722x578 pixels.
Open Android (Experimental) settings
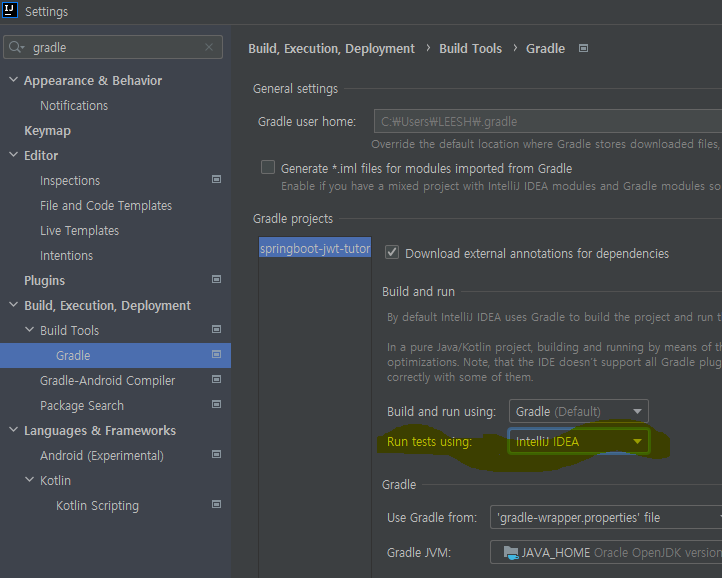(x=102, y=455)
